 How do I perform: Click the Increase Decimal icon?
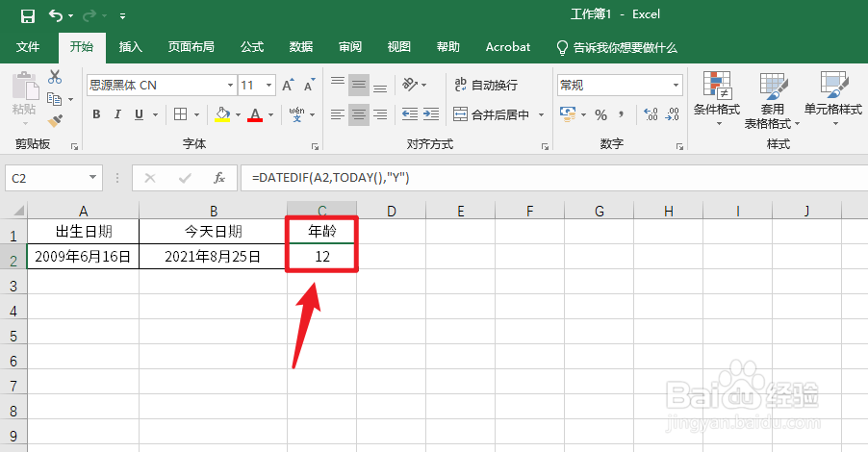[x=651, y=114]
